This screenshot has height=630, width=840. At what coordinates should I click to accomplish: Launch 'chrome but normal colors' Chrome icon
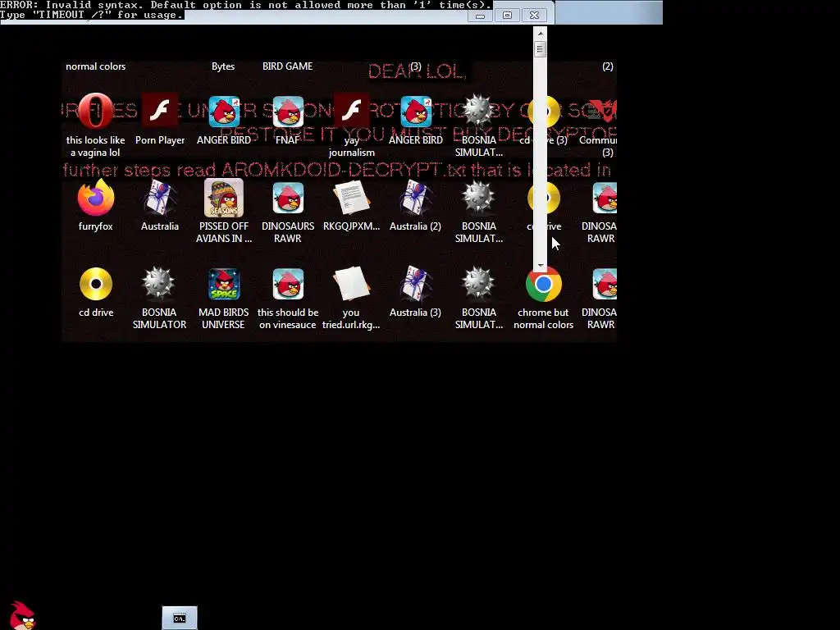[543, 284]
